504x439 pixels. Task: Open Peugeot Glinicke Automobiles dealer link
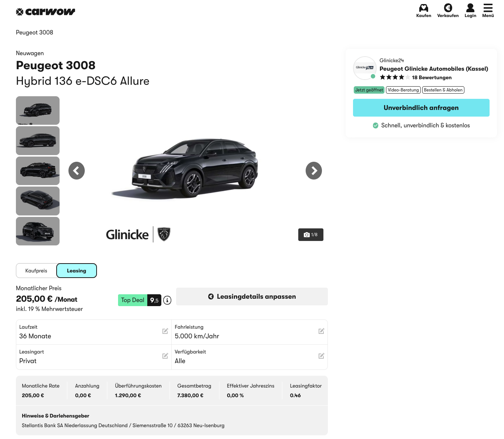(x=434, y=69)
